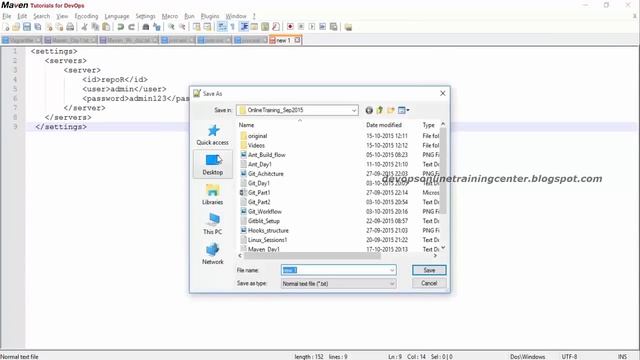The width and height of the screenshot is (640, 360).
Task: Select Quick access in places bar
Action: pyautogui.click(x=213, y=135)
